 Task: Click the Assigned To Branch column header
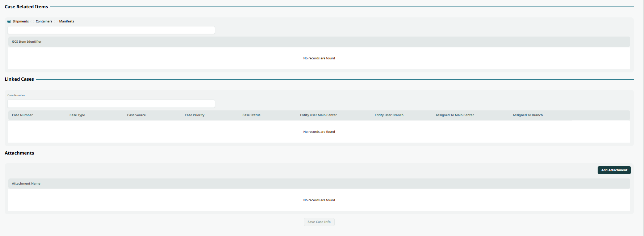(x=527, y=115)
